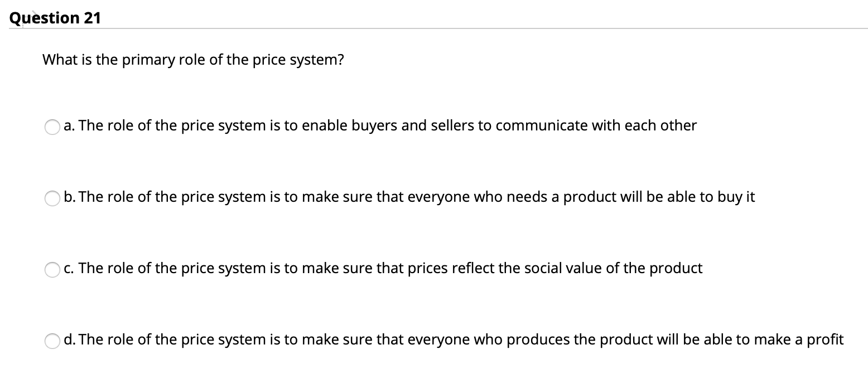Click the question text about the price system

[x=192, y=60]
